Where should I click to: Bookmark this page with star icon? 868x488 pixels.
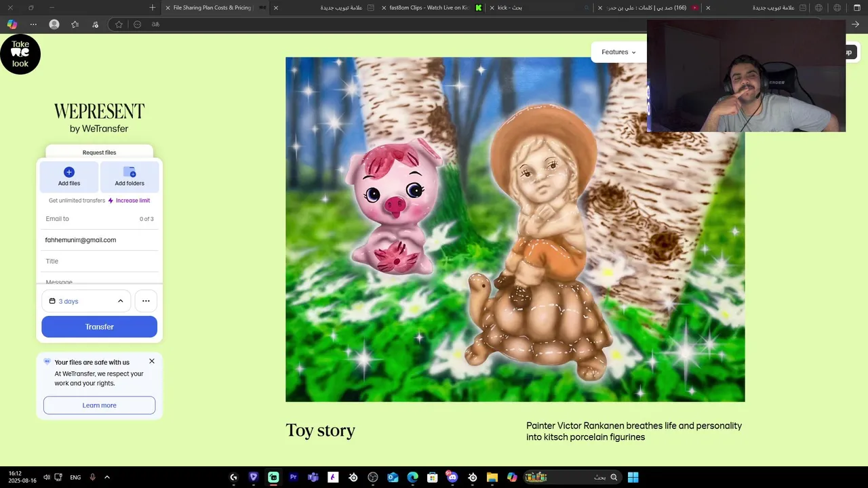119,24
